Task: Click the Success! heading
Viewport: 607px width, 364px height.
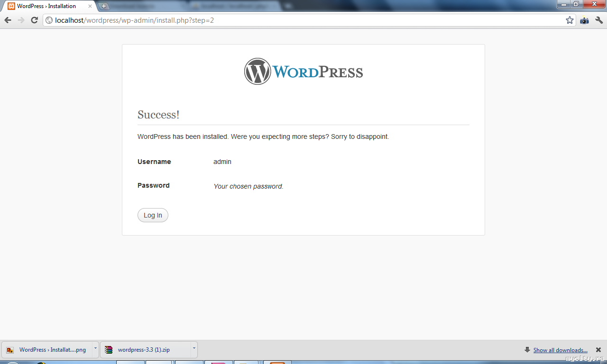Action: point(158,115)
